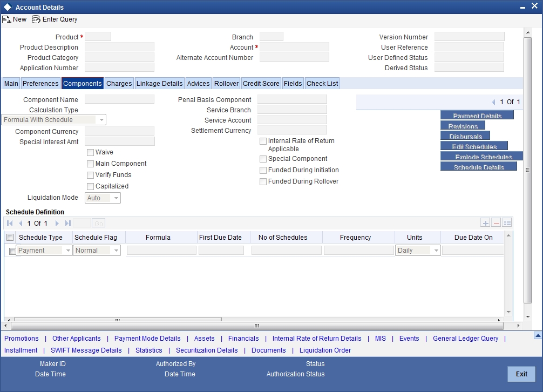This screenshot has width=543, height=392.
Task: Open Schedule Flag Normal dropdown
Action: coord(97,251)
